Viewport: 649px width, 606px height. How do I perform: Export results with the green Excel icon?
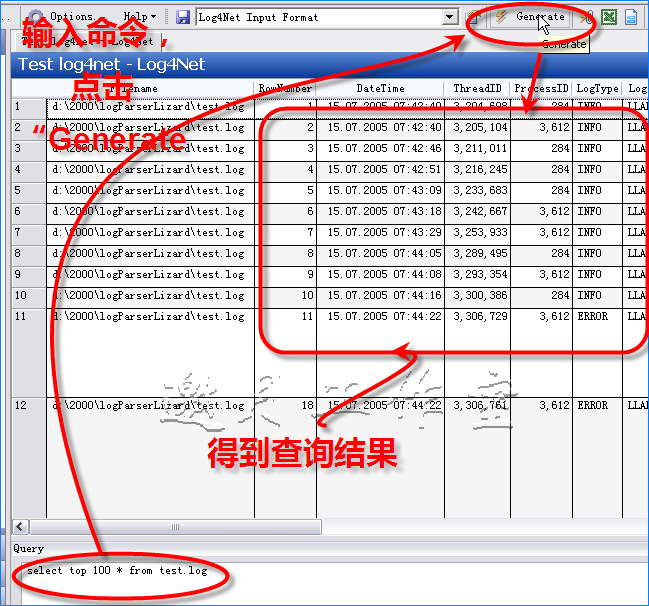pos(609,17)
